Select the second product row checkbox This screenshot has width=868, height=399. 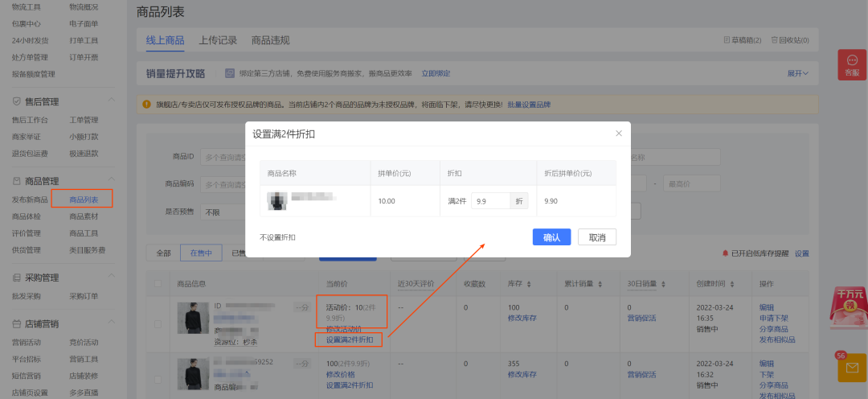click(158, 380)
